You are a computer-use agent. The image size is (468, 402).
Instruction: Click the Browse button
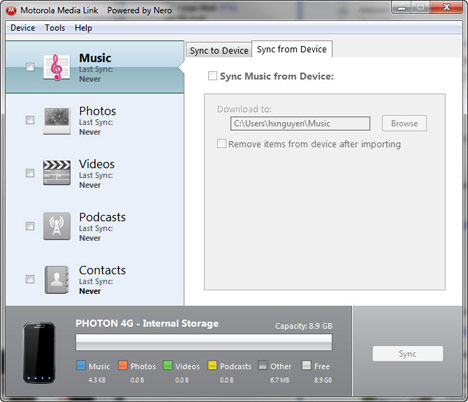[404, 123]
